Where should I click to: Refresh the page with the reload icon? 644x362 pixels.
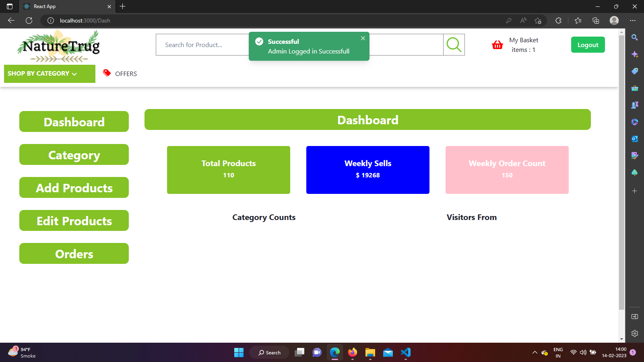(x=29, y=21)
